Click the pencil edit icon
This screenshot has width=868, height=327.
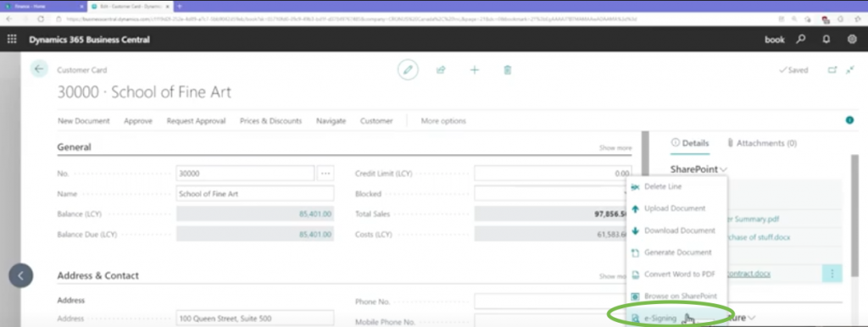408,70
